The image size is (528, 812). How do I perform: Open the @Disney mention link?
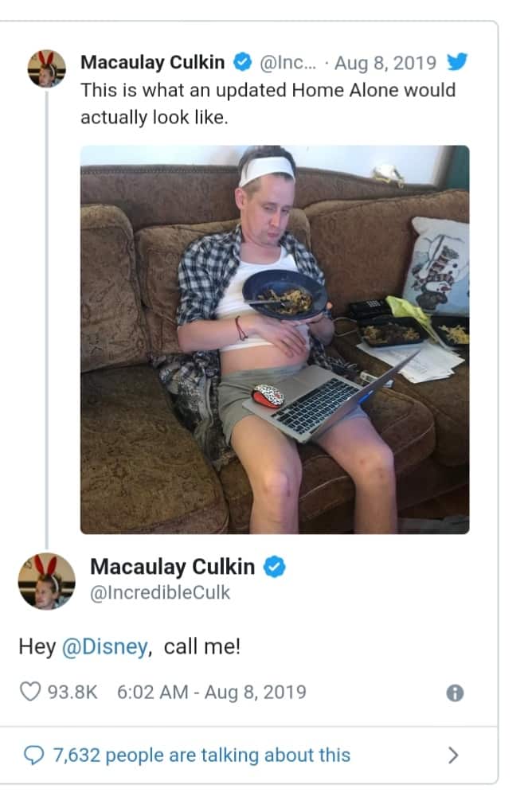click(105, 646)
